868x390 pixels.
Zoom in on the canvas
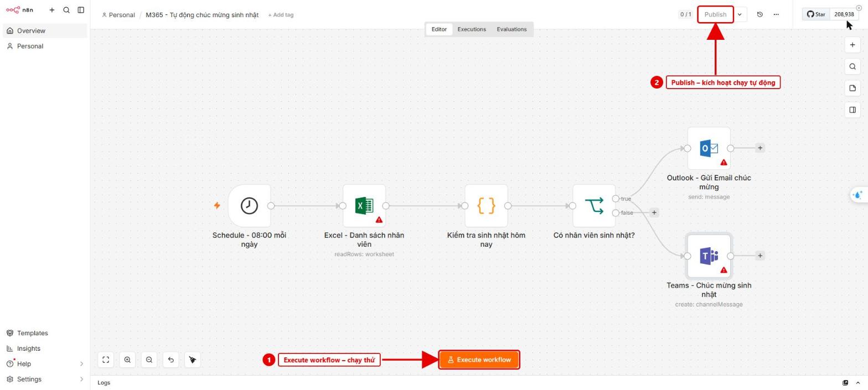pos(127,360)
